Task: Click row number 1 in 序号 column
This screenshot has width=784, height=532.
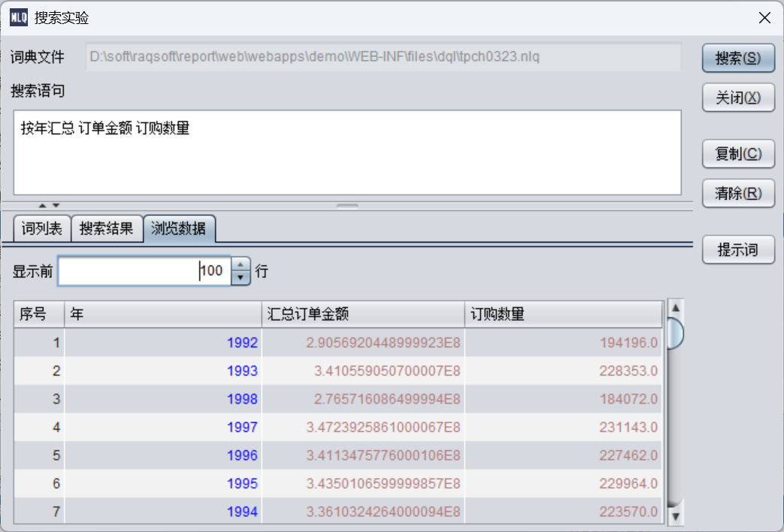Action: point(39,343)
